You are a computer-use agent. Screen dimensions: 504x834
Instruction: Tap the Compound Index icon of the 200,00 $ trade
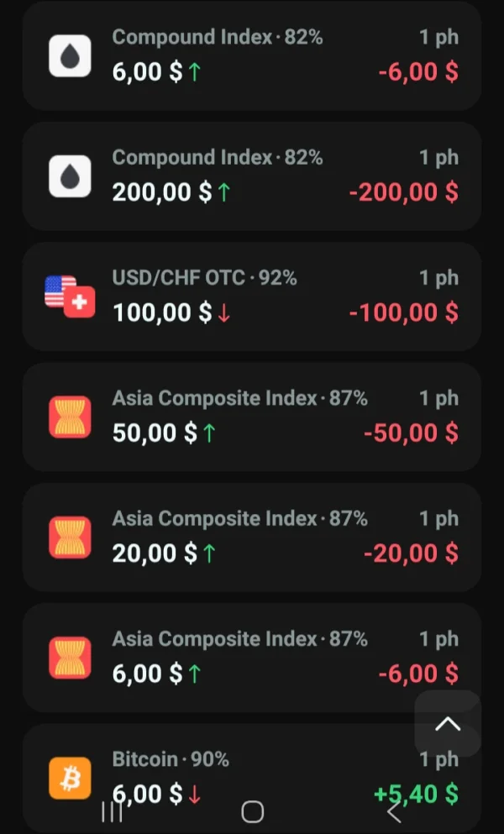pyautogui.click(x=70, y=176)
